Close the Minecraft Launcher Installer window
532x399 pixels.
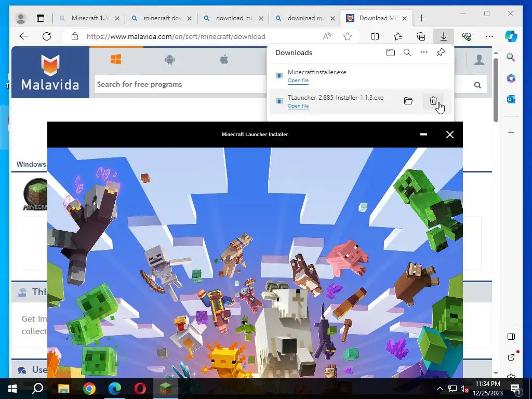[x=449, y=135]
